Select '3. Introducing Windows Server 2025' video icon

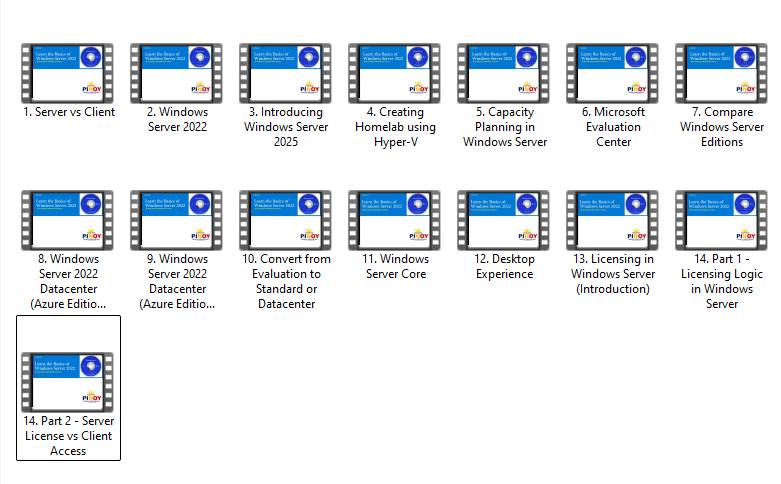click(x=285, y=73)
